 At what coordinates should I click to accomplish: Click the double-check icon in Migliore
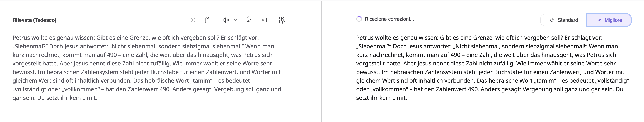(599, 20)
